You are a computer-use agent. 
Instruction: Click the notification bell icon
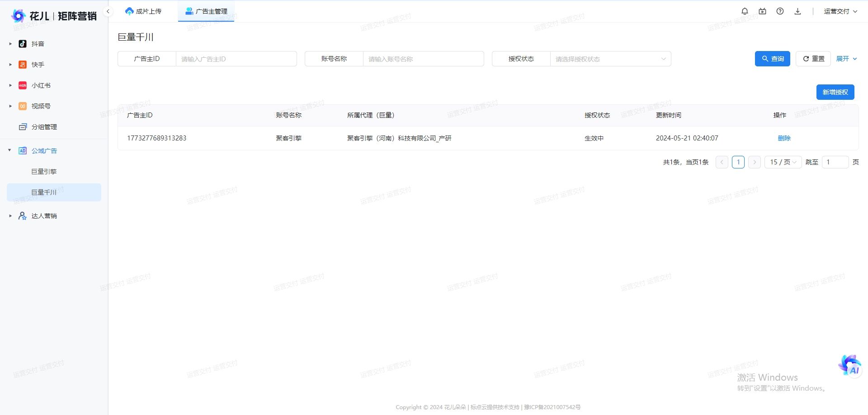[x=745, y=11]
